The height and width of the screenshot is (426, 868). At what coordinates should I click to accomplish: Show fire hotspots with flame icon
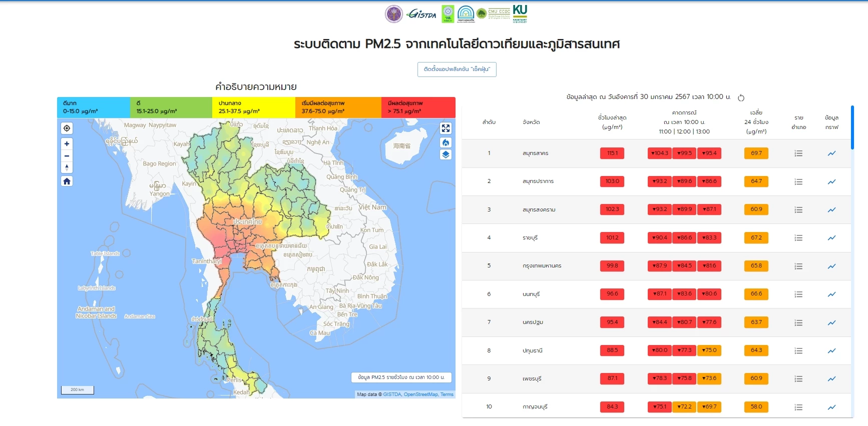click(446, 142)
